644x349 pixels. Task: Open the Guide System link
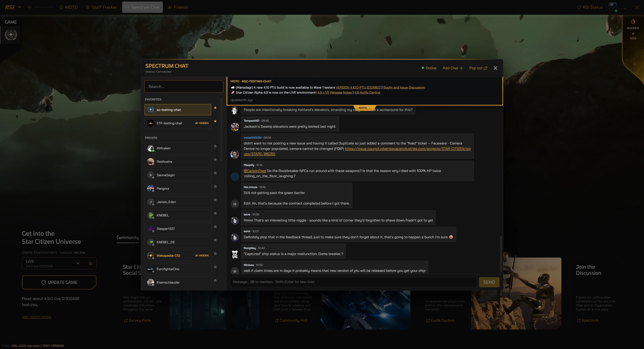[x=440, y=320]
